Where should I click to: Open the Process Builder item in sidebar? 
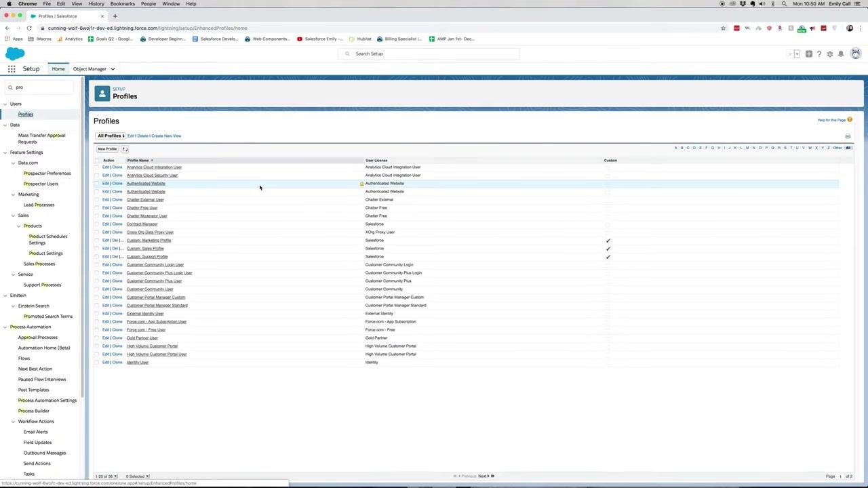coord(34,411)
